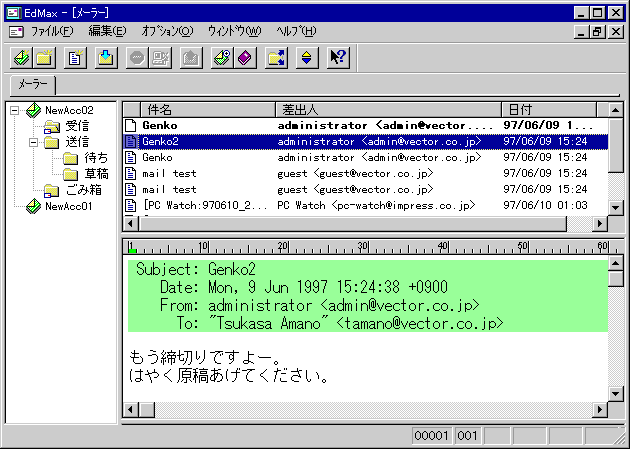Click the greyed delete mail toolbar icon
This screenshot has width=630, height=449.
(160, 58)
